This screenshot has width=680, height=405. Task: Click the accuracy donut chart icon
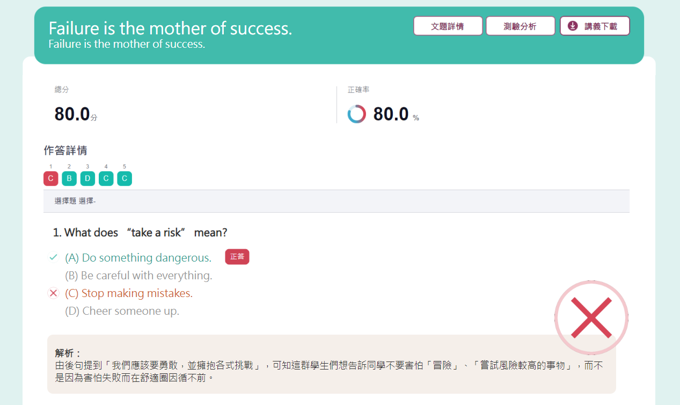[357, 114]
